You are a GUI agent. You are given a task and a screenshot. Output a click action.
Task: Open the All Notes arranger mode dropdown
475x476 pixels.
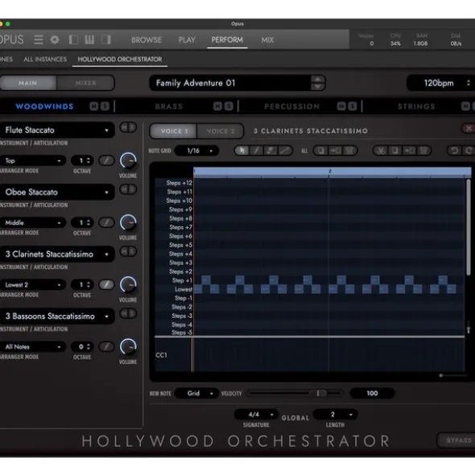click(x=33, y=346)
